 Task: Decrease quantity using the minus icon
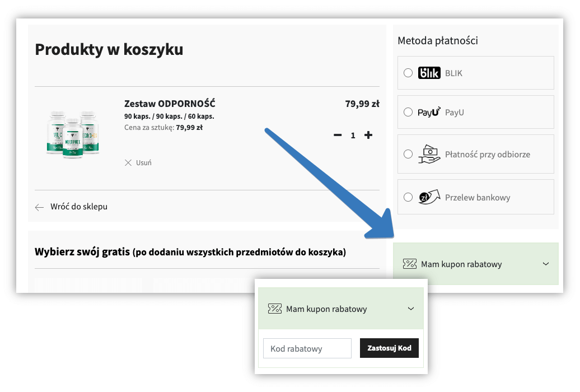click(338, 135)
